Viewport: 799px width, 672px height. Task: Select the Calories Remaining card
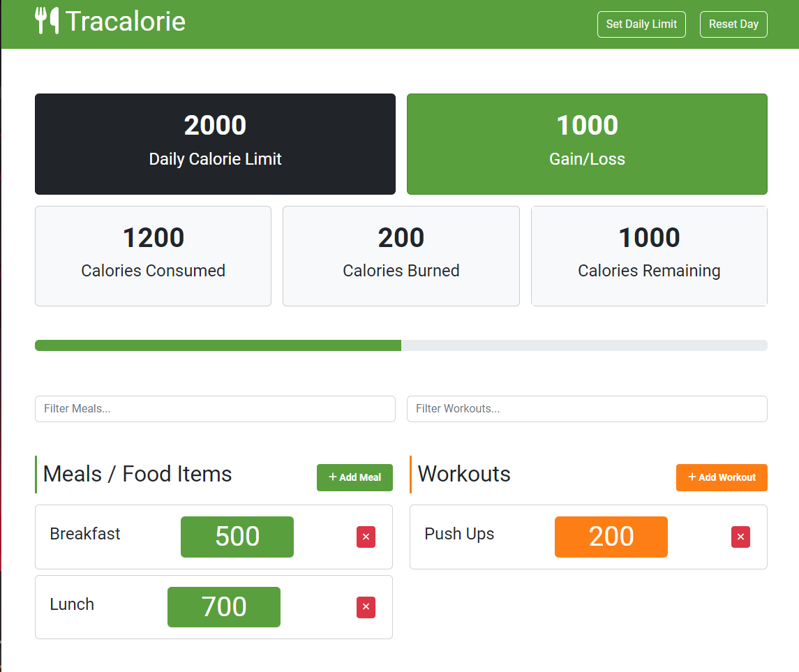point(649,255)
